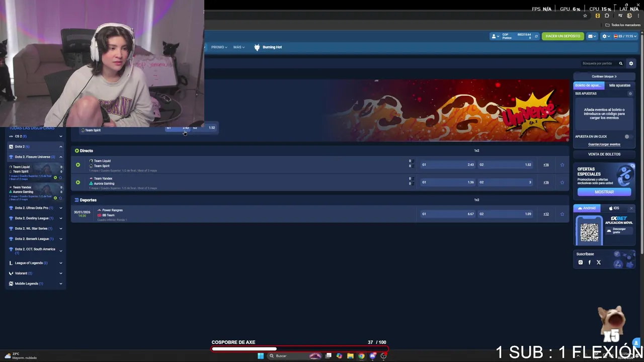The width and height of the screenshot is (644, 362).
Task: Click the MOSTRAR special offers button
Action: click(604, 192)
